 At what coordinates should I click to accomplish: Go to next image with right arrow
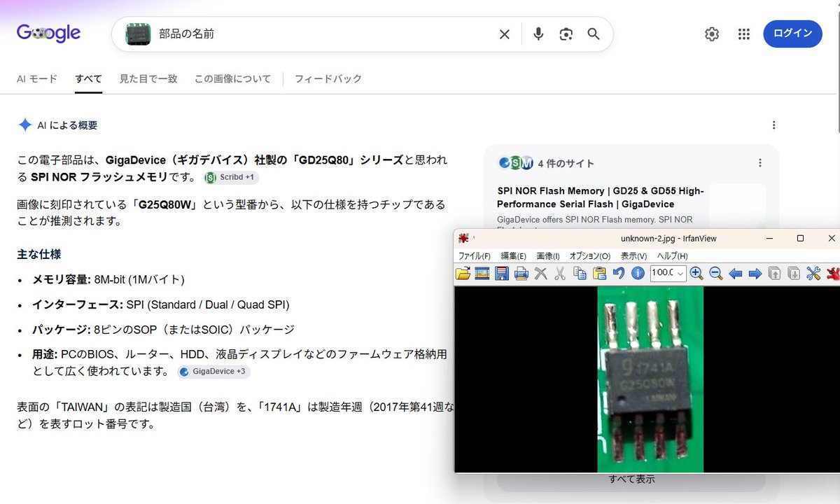point(755,273)
